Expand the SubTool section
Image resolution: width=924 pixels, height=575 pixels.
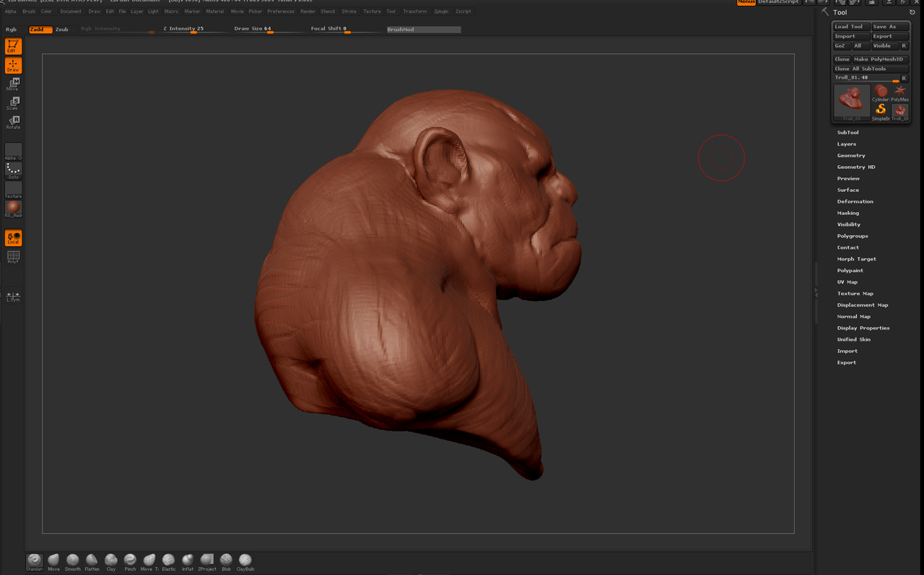[848, 133]
